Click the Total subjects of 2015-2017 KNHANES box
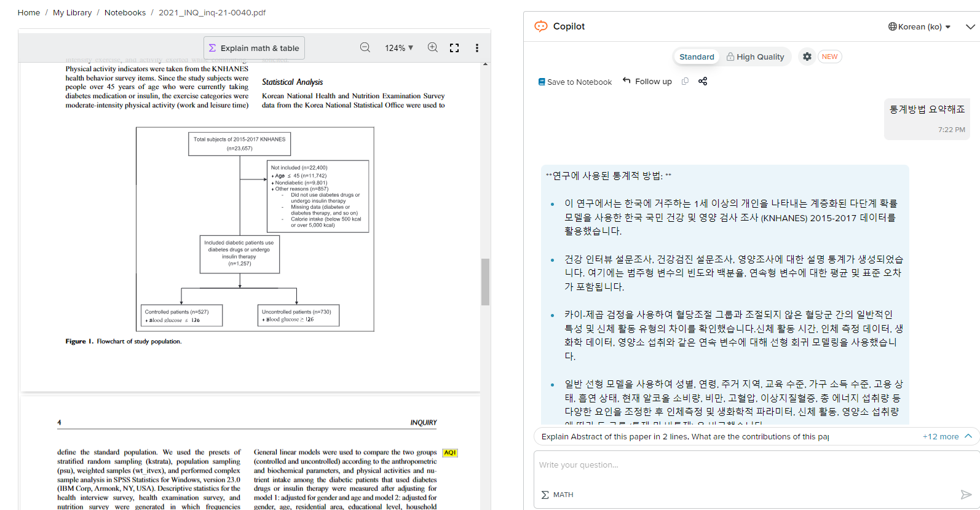The height and width of the screenshot is (510, 980). pyautogui.click(x=239, y=144)
